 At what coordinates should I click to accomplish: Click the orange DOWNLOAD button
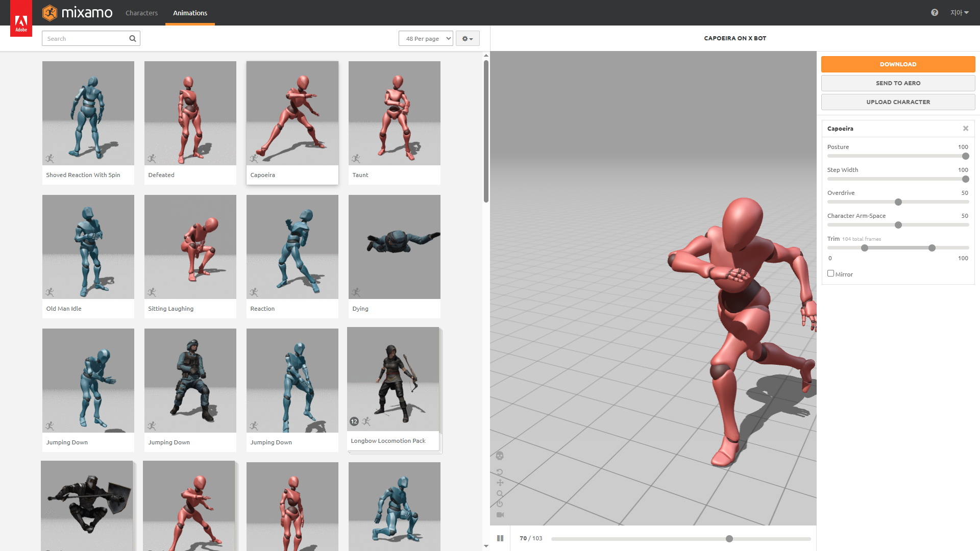[x=898, y=64]
